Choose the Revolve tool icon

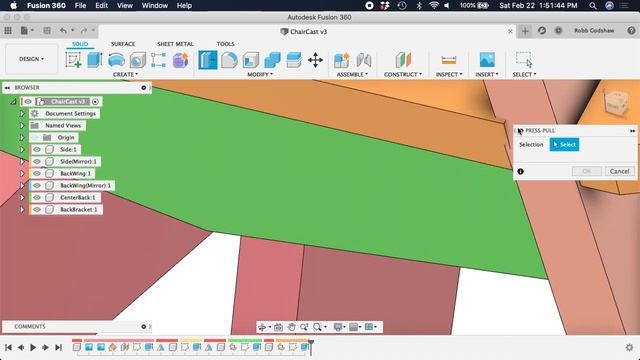pyautogui.click(x=116, y=60)
